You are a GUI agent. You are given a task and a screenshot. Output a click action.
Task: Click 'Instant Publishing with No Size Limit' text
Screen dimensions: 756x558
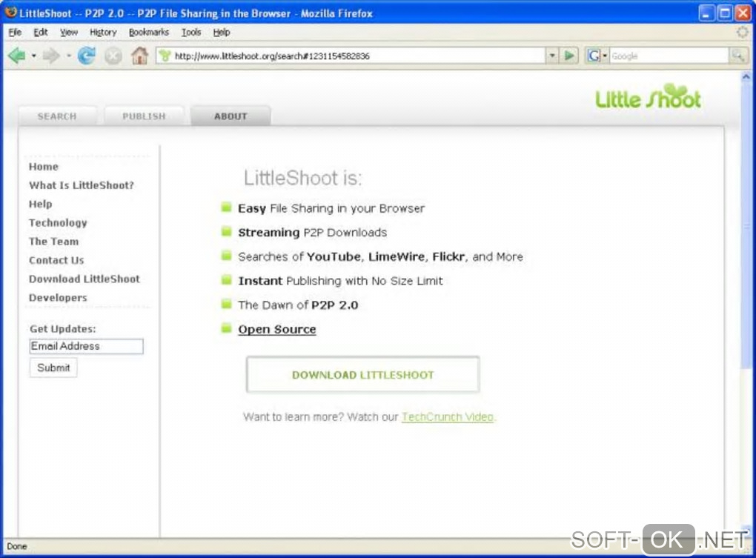(340, 281)
